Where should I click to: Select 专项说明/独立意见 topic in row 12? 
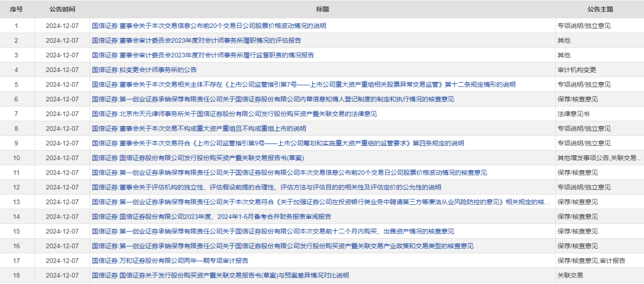click(584, 188)
